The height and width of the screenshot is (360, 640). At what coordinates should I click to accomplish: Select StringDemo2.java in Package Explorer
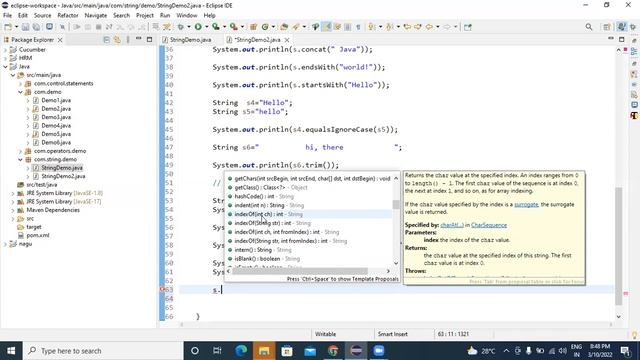[63, 176]
